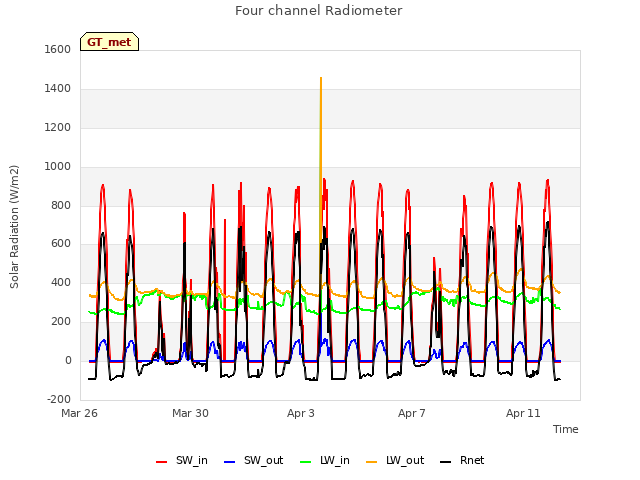The image size is (640, 480).
Task: Toggle the SW_in legend entry
Action: (182, 460)
